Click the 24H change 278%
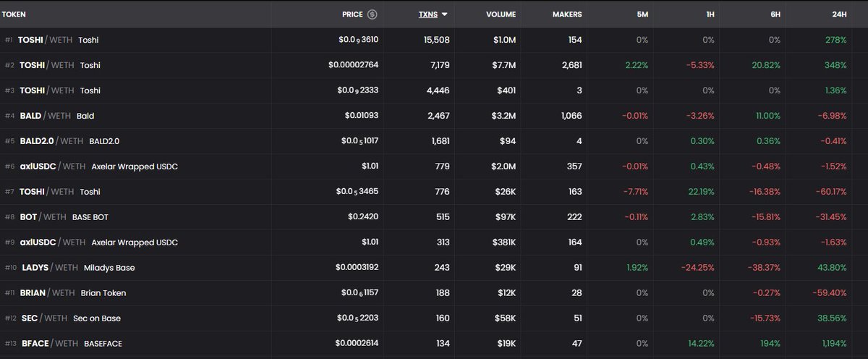This screenshot has width=868, height=359. point(836,40)
